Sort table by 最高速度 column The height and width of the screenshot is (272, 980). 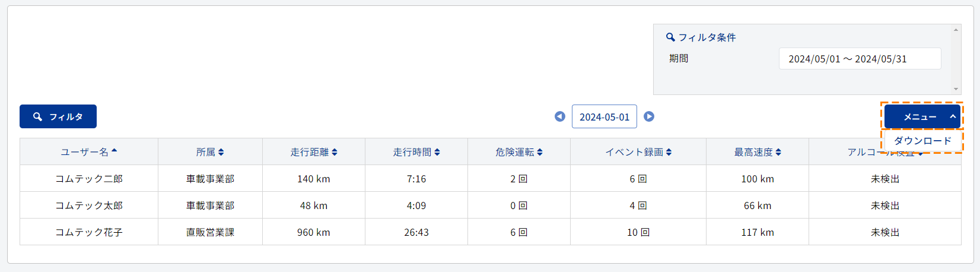758,152
